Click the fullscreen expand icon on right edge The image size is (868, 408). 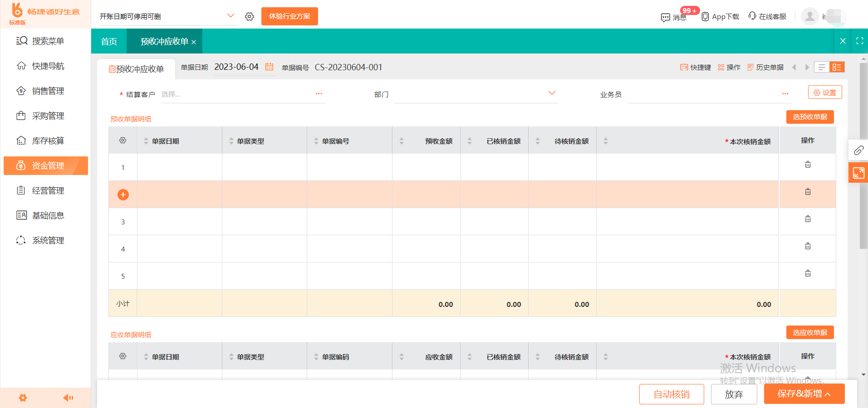click(858, 173)
